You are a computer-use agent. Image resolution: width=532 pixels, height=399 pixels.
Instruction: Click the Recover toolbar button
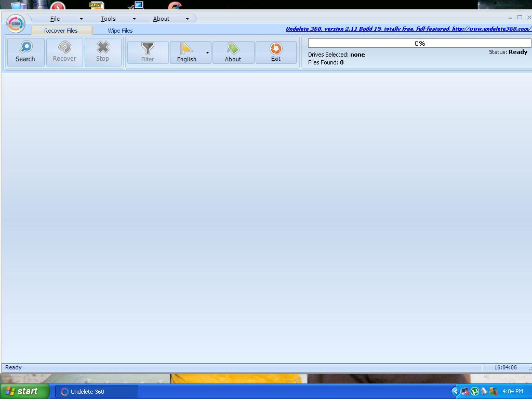pyautogui.click(x=64, y=52)
